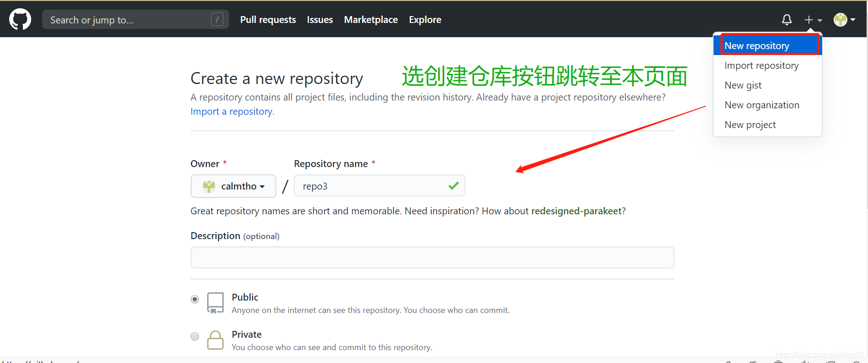Navigate to Explore

point(425,20)
